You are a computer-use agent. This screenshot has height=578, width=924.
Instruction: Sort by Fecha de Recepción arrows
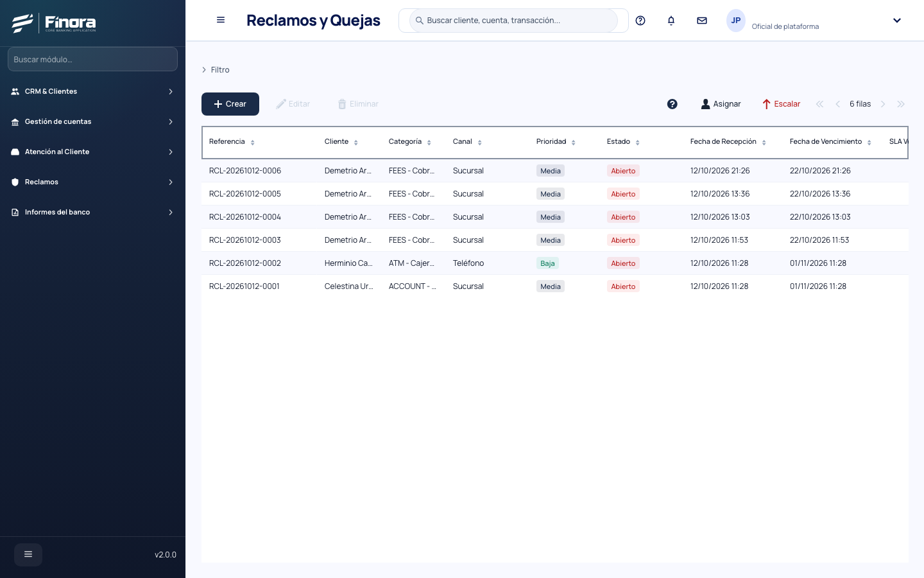[764, 143]
